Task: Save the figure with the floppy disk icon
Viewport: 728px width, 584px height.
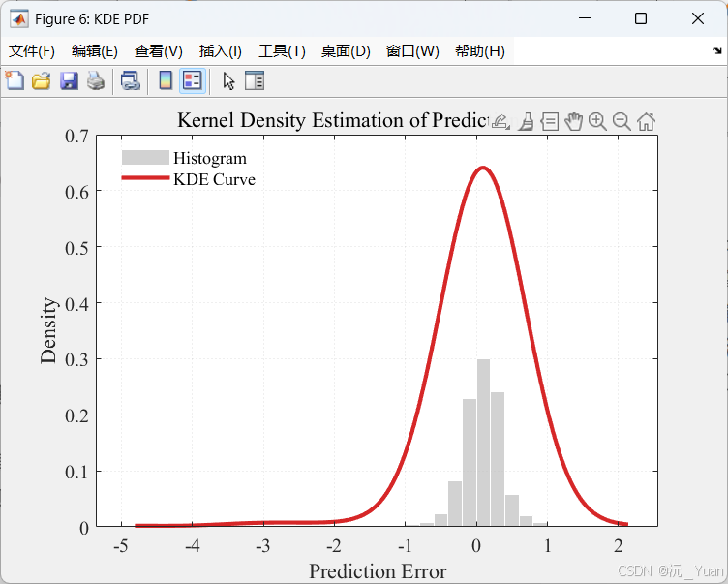Action: [69, 80]
